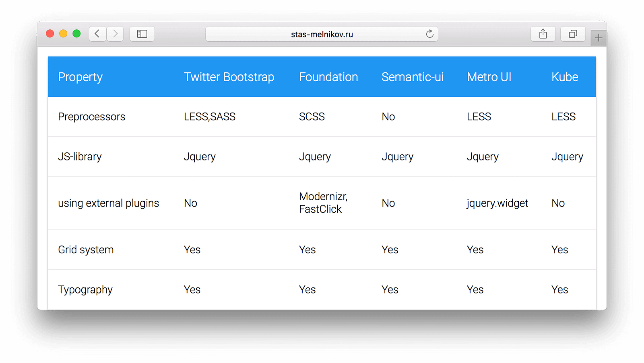644x363 pixels.
Task: Open the Share menu
Action: pos(543,34)
